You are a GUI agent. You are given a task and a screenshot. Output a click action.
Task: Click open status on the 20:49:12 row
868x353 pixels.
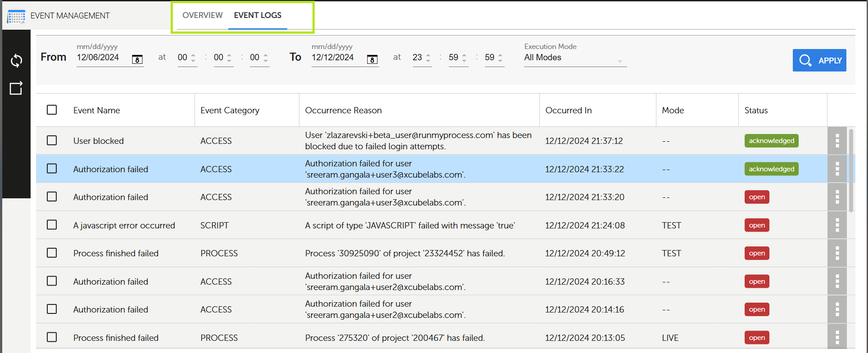click(x=757, y=253)
